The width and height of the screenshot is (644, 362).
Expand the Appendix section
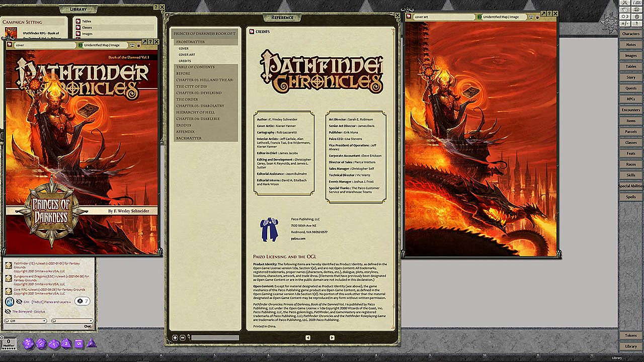pos(206,131)
